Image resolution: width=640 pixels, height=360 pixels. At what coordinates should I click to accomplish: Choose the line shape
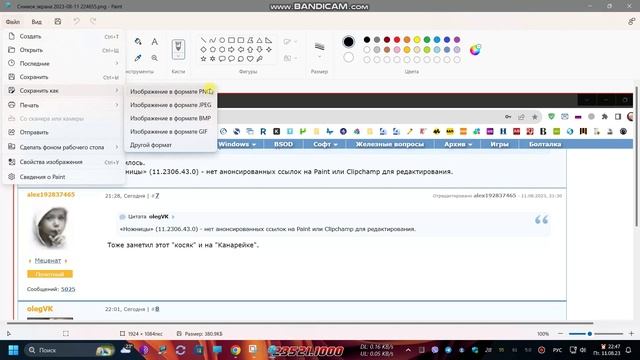[x=203, y=40]
